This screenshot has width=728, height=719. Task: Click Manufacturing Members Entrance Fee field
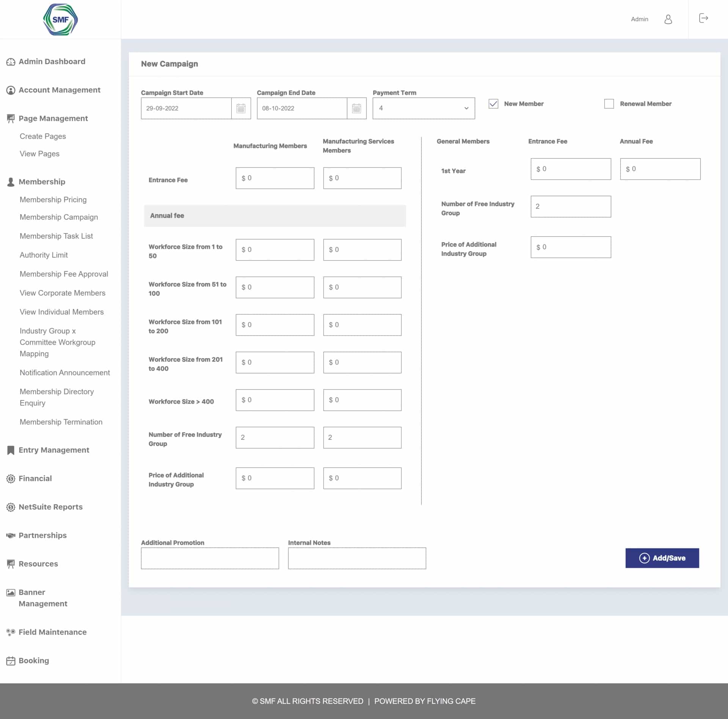pyautogui.click(x=275, y=178)
